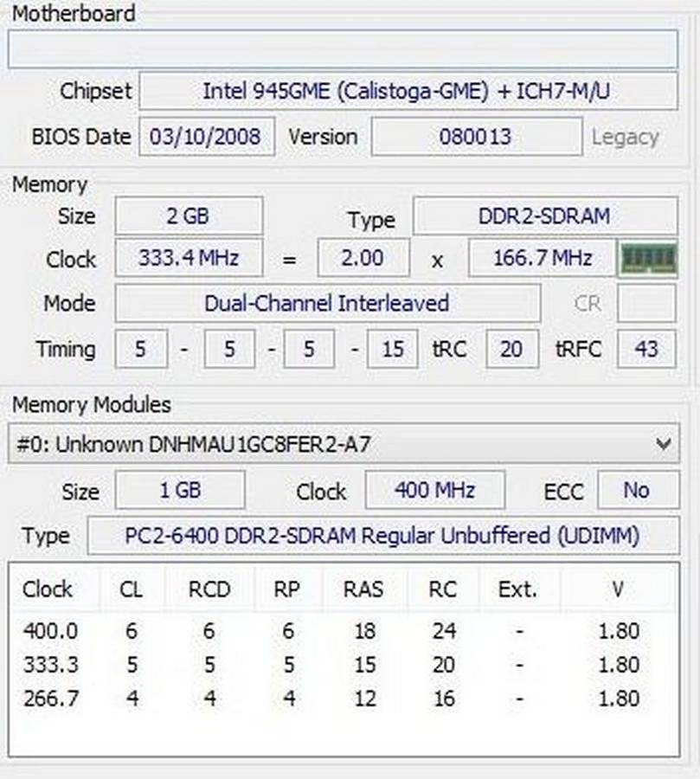Viewport: 700px width, 779px height.
Task: Select the memory Size 2 GB field
Action: point(188,216)
